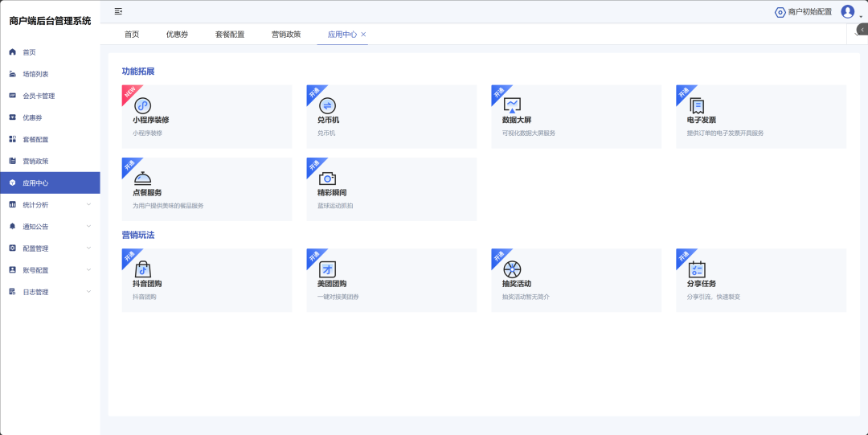Viewport: 868px width, 435px height.
Task: Open the 抖音团购 shopping bag icon
Action: pyautogui.click(x=142, y=269)
